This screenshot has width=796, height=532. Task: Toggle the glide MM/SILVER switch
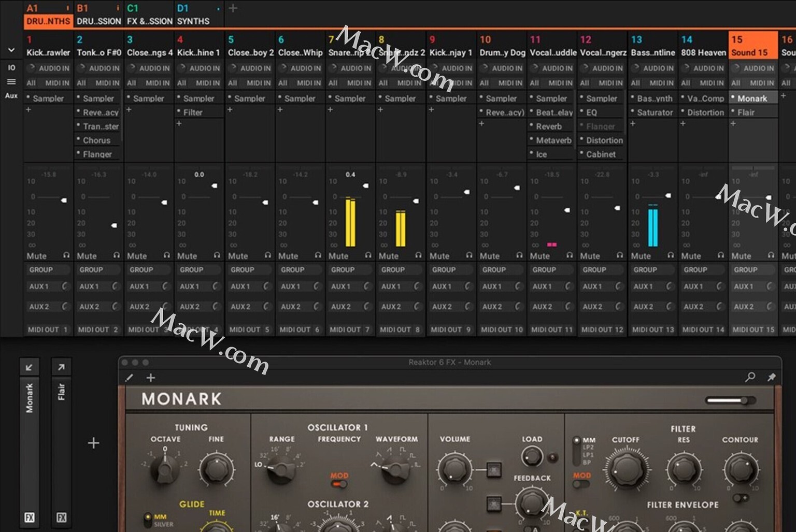tap(148, 520)
